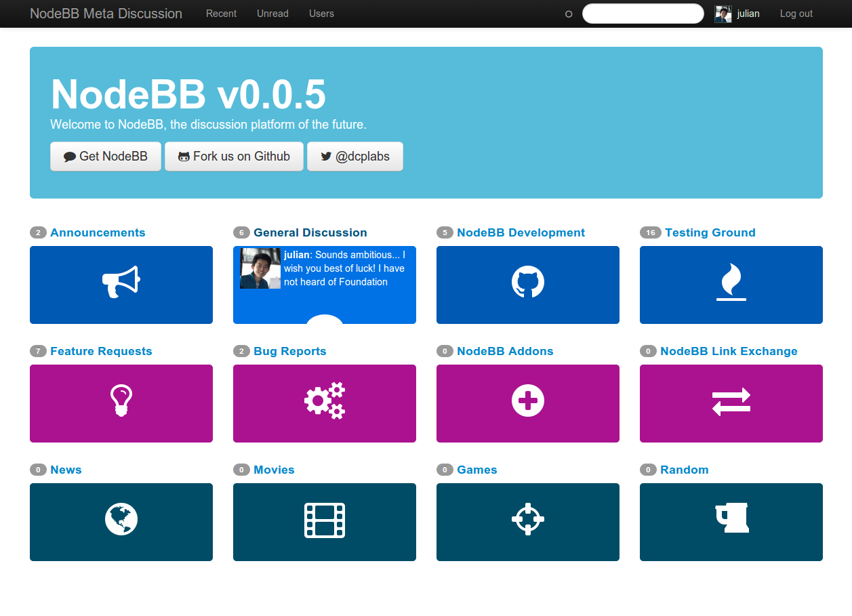Image resolution: width=852 pixels, height=616 pixels.
Task: Click the status circle icon beside search
Action: (x=569, y=14)
